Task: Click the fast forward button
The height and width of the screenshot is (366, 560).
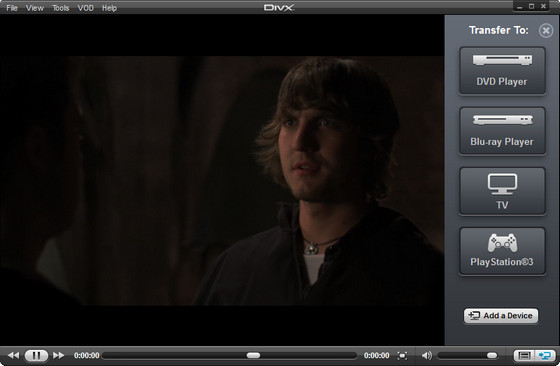Action: [59, 355]
